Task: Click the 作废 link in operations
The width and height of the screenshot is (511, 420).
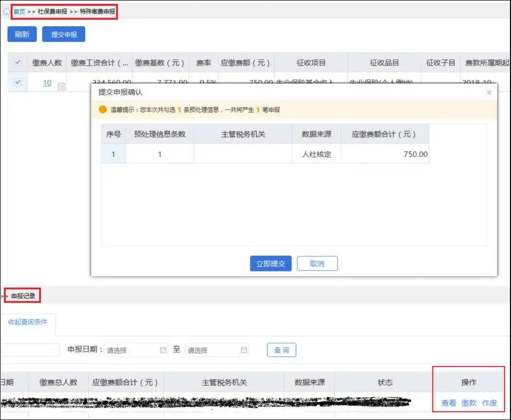Action: 490,403
